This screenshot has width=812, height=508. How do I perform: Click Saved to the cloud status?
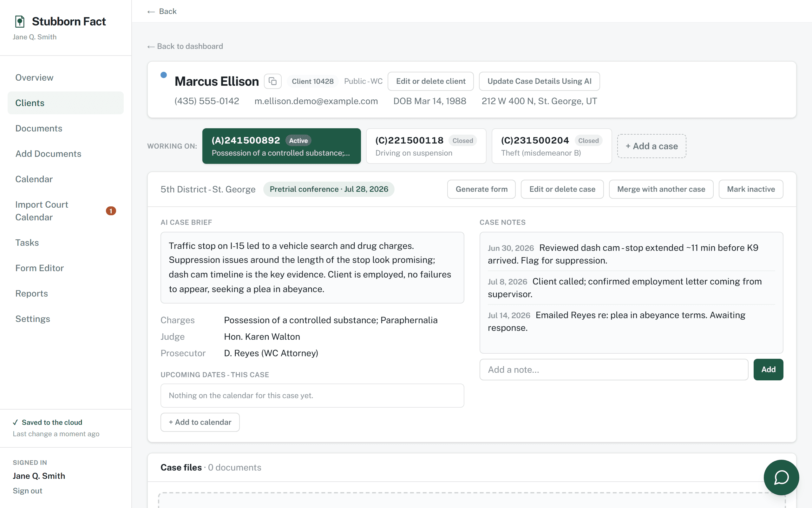coord(48,422)
